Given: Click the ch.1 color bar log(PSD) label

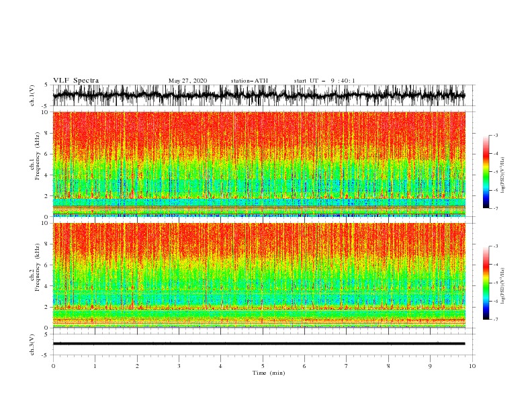Looking at the screenshot, I should pos(503,175).
